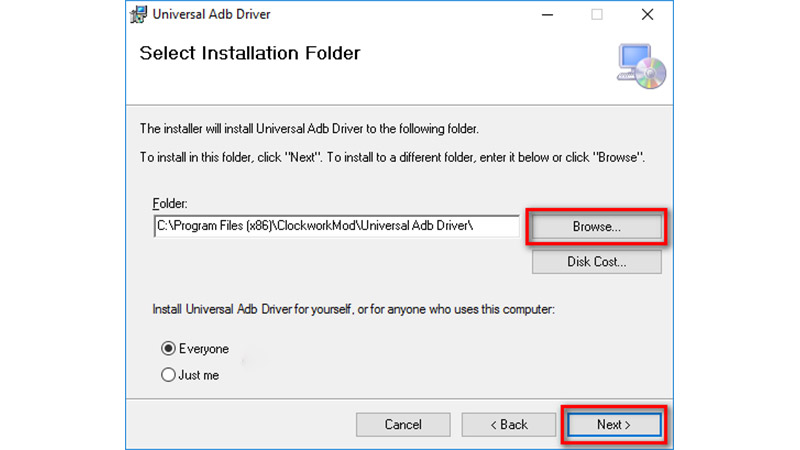Image resolution: width=800 pixels, height=450 pixels.
Task: Open the Browse folder dialog
Action: [596, 227]
